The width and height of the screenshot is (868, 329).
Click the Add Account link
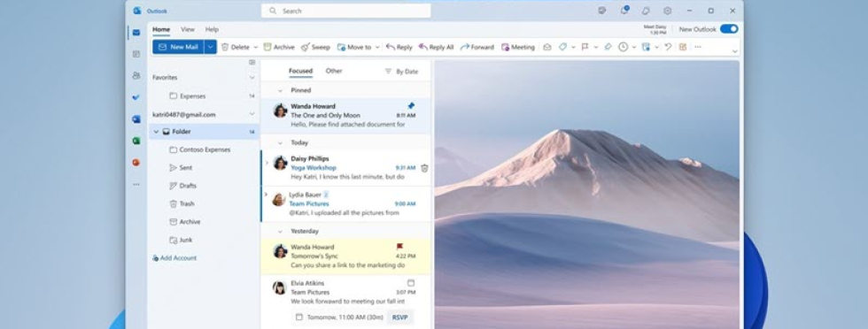(174, 258)
